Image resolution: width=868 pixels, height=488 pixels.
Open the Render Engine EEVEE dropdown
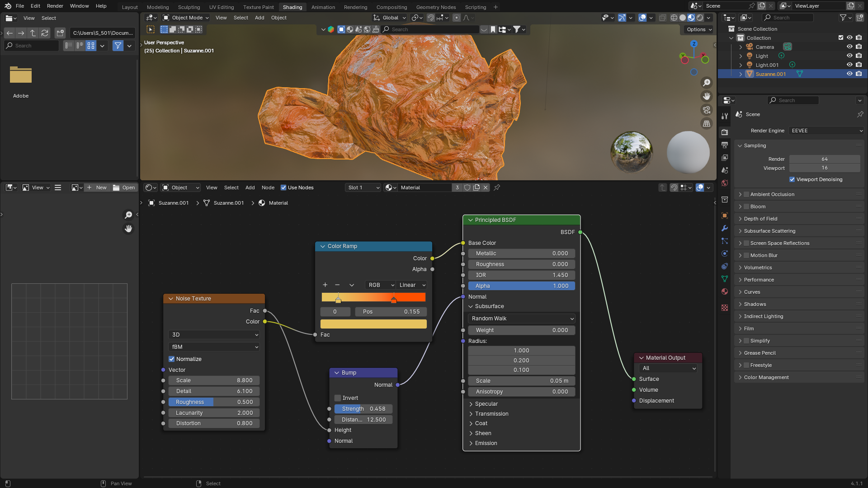coord(826,131)
